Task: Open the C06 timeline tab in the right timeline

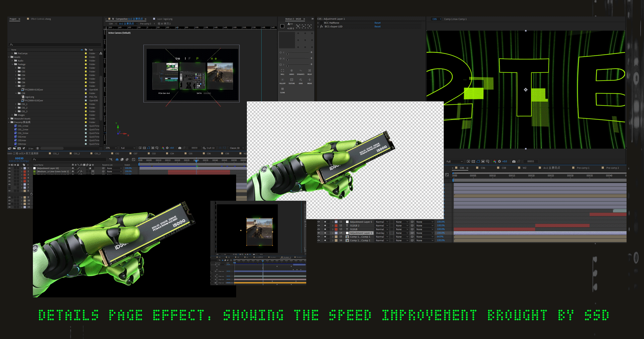Action: coord(483,168)
